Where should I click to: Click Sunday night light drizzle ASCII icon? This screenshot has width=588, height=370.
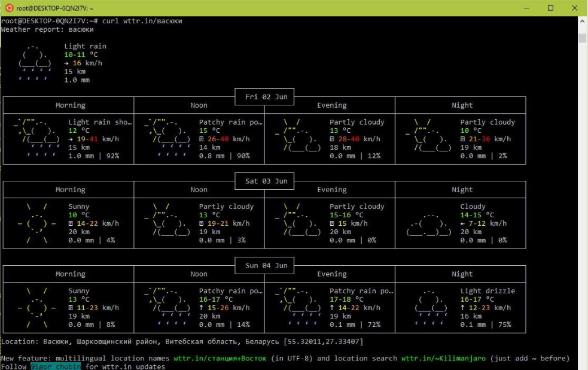[x=431, y=307]
